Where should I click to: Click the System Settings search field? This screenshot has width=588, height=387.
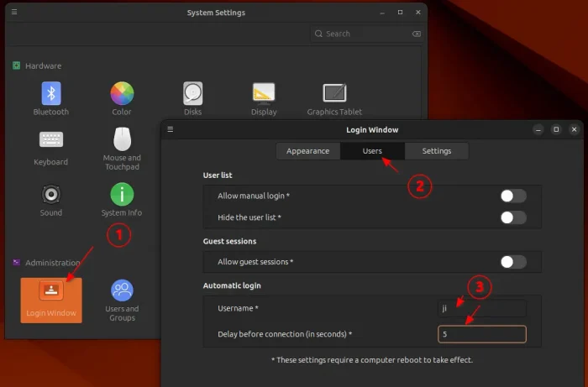365,34
